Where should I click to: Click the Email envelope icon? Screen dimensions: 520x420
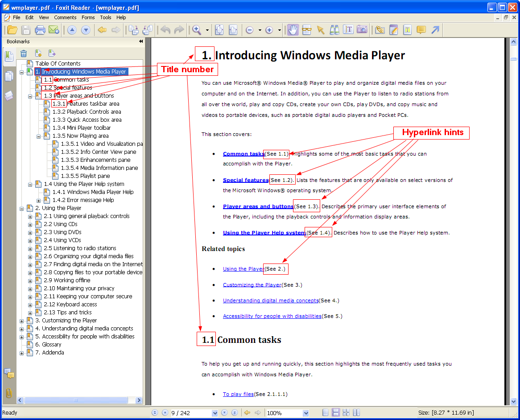click(54, 30)
